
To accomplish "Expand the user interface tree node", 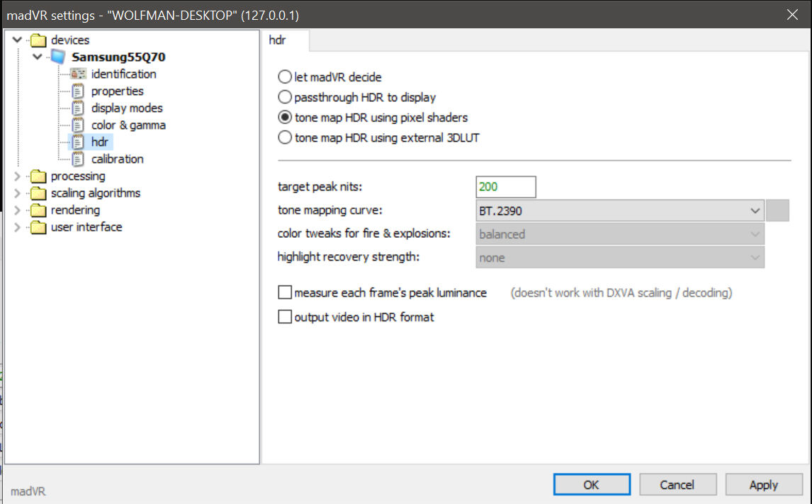I will tap(17, 227).
